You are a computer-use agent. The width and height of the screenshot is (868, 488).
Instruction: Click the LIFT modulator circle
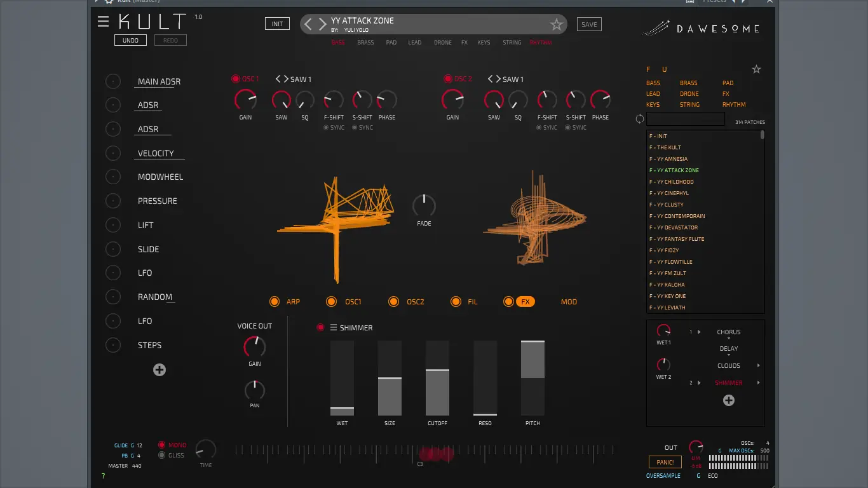[x=112, y=225]
